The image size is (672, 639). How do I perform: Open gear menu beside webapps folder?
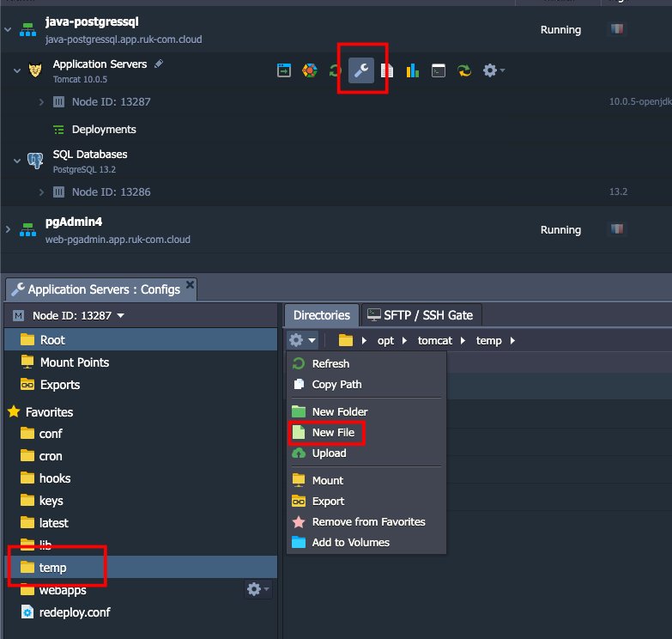[258, 589]
